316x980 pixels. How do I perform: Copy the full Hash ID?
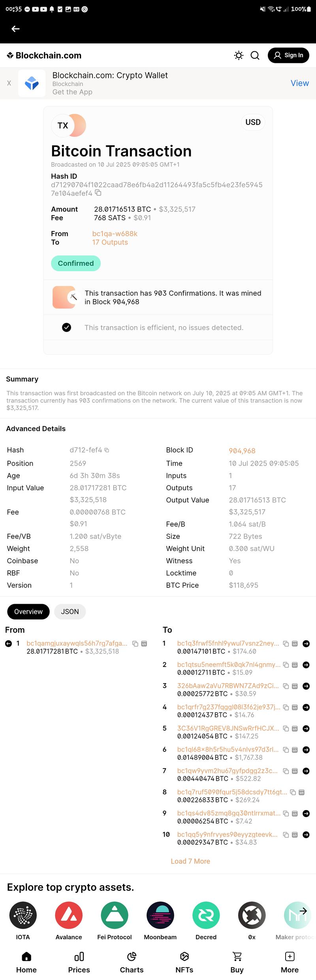click(x=98, y=193)
